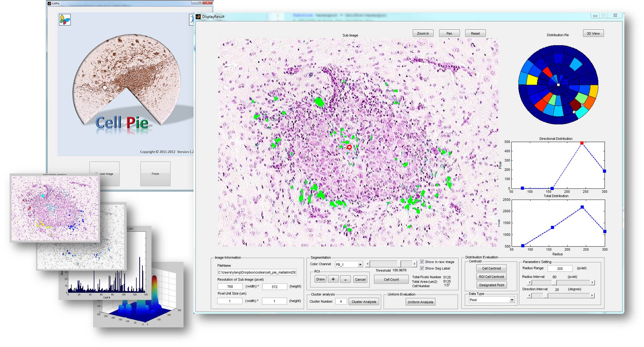
Task: Click the Cluster Number field
Action: click(x=341, y=301)
